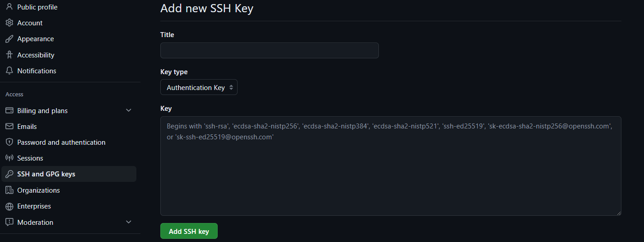Viewport: 644px width, 242px height.
Task: Open the Key type dropdown
Action: click(x=199, y=88)
